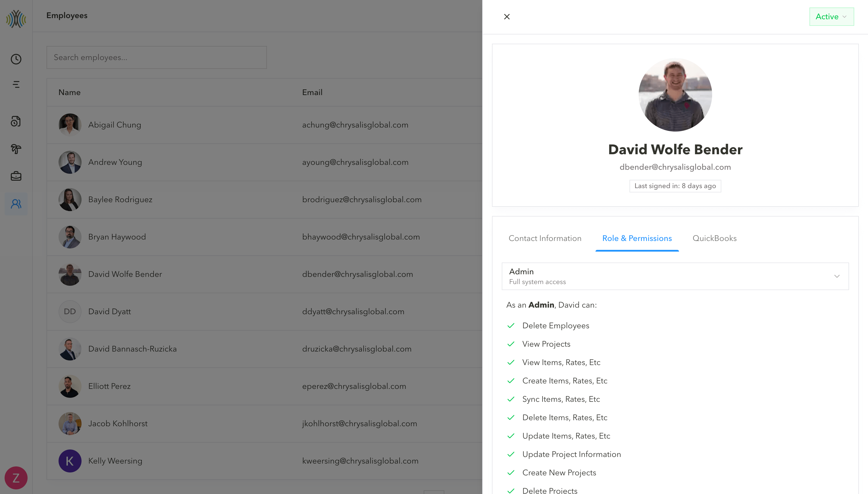Click in the Search employees field

(157, 57)
